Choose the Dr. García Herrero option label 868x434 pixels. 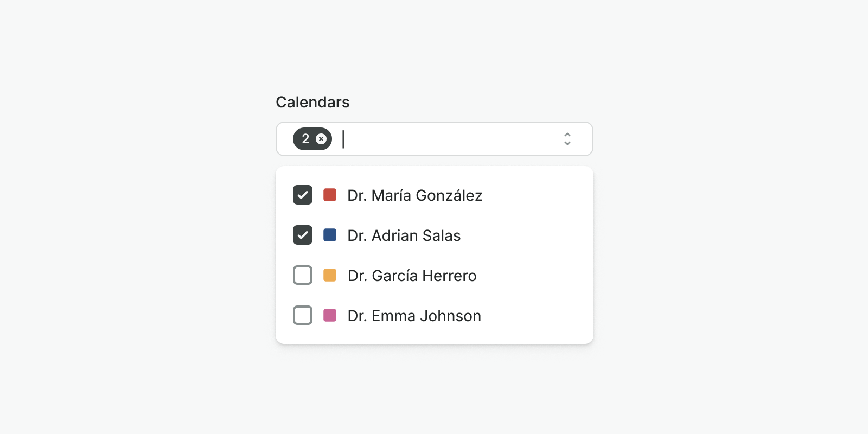pyautogui.click(x=412, y=276)
